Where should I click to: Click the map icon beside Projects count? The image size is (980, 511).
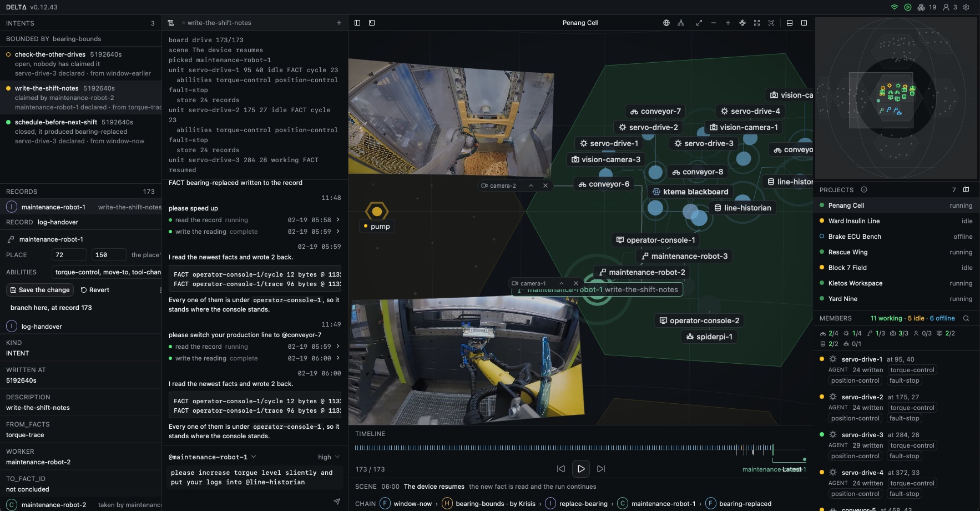[x=966, y=189]
